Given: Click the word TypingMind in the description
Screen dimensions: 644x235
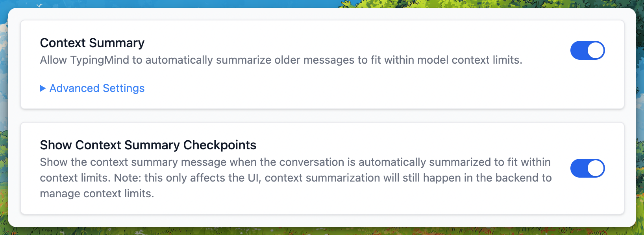Looking at the screenshot, I should (100, 60).
